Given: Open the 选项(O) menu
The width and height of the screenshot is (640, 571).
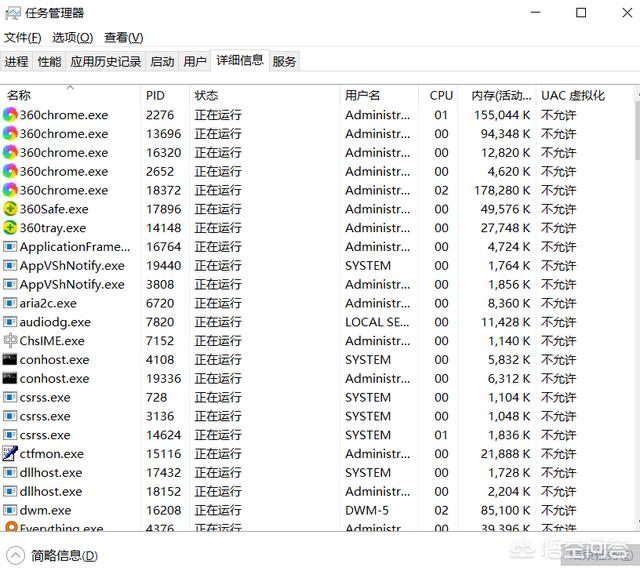Looking at the screenshot, I should click(x=73, y=38).
